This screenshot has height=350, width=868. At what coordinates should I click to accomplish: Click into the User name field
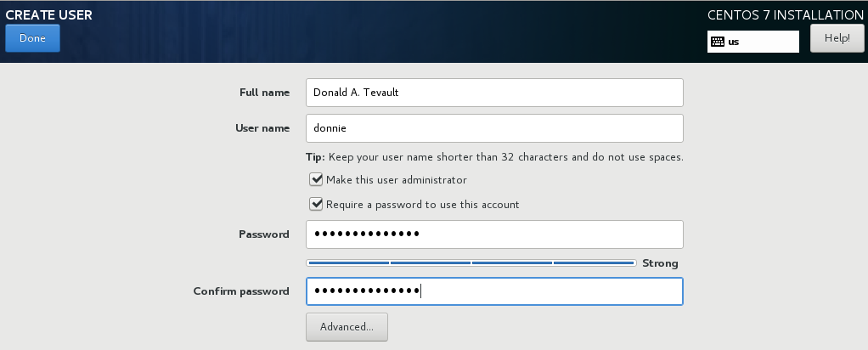point(494,128)
